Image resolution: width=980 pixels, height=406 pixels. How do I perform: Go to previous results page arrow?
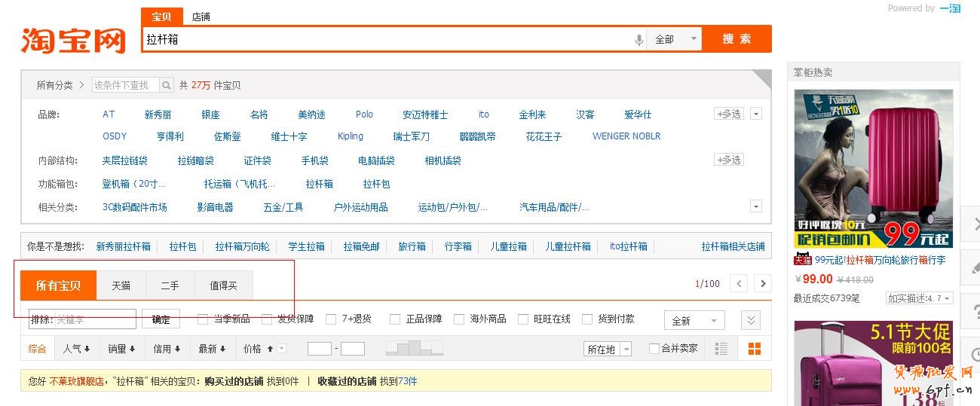coord(739,284)
